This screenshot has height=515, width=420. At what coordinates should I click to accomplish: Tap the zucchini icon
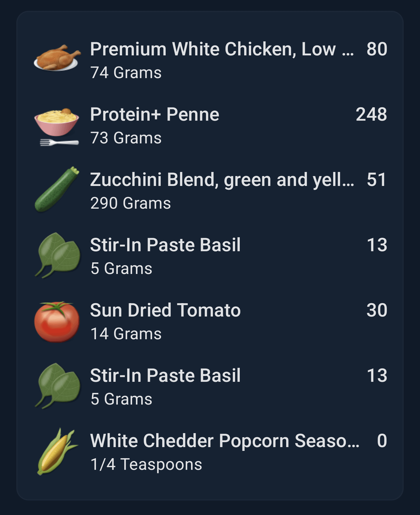click(57, 189)
